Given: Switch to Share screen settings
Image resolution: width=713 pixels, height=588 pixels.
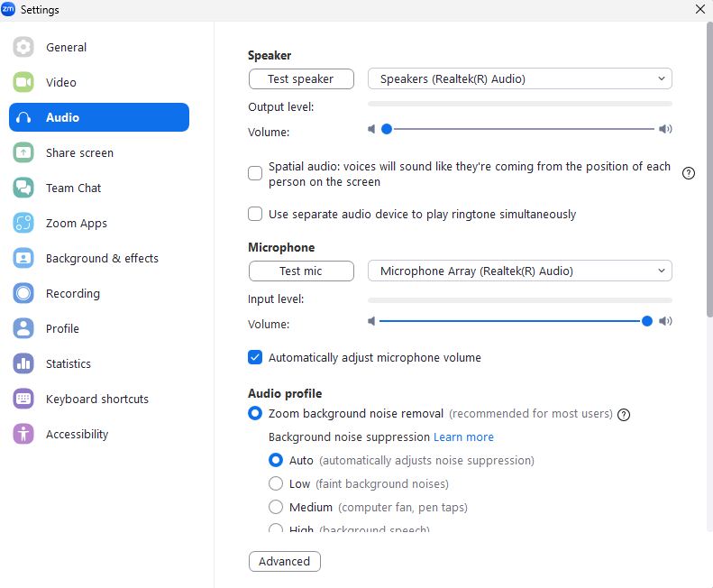Looking at the screenshot, I should pyautogui.click(x=99, y=152).
